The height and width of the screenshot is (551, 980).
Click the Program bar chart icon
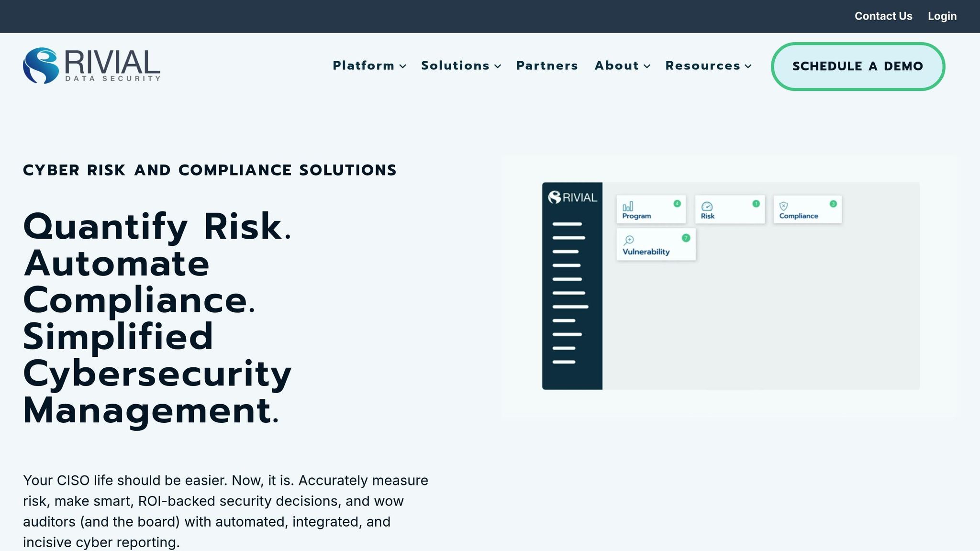coord(628,206)
